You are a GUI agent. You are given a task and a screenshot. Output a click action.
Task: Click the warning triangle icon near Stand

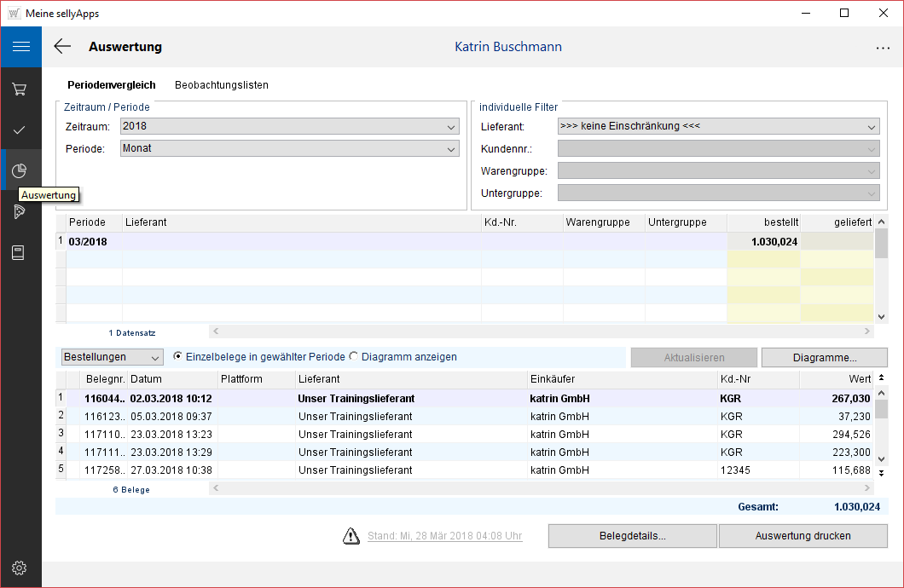[351, 536]
